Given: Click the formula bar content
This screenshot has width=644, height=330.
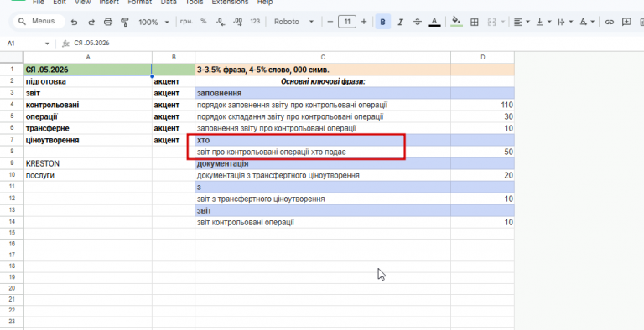Looking at the screenshot, I should [x=91, y=43].
